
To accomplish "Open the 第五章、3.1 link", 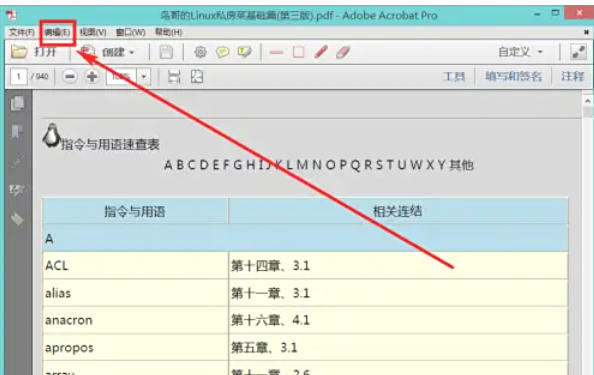I will click(x=264, y=348).
